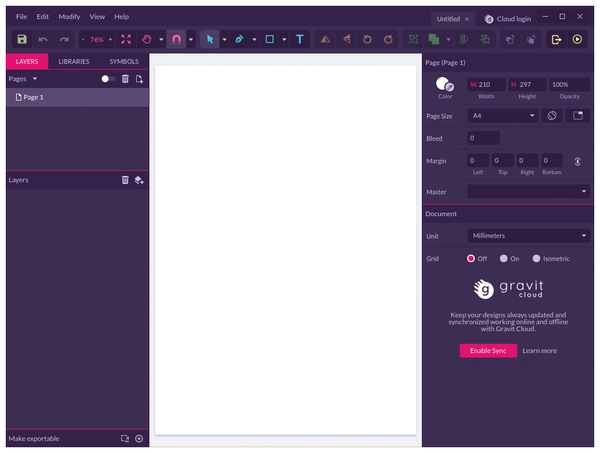Open the shape tool options arrow
600x453 pixels.
(x=284, y=39)
